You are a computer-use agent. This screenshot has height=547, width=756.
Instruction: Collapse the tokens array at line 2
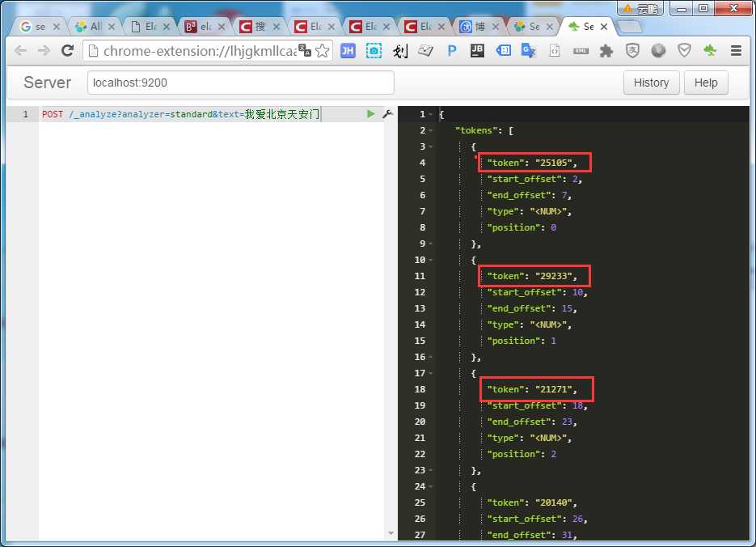click(x=430, y=130)
